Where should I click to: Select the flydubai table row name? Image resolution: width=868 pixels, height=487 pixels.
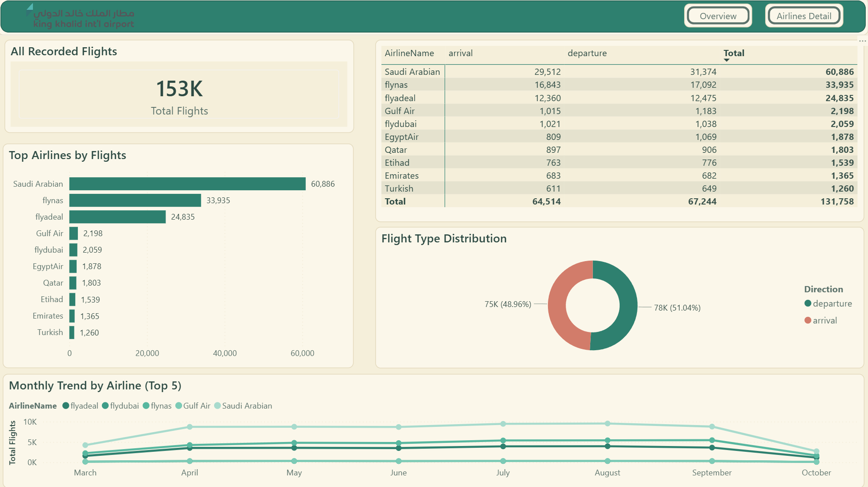[x=400, y=124]
